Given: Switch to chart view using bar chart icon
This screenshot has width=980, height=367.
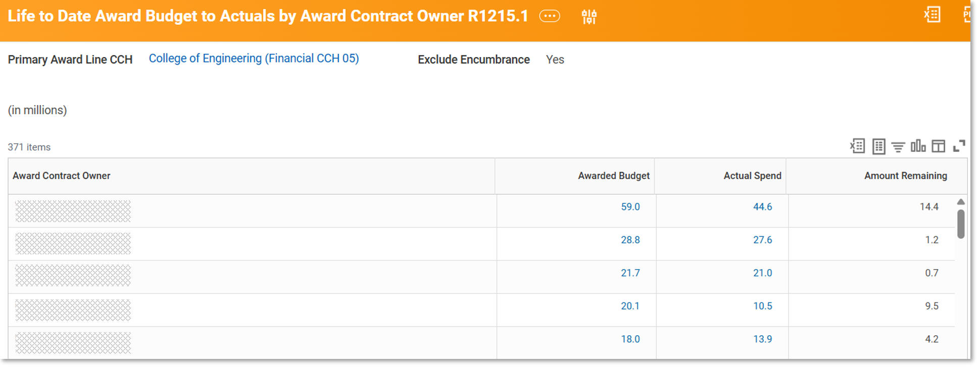Looking at the screenshot, I should (918, 146).
